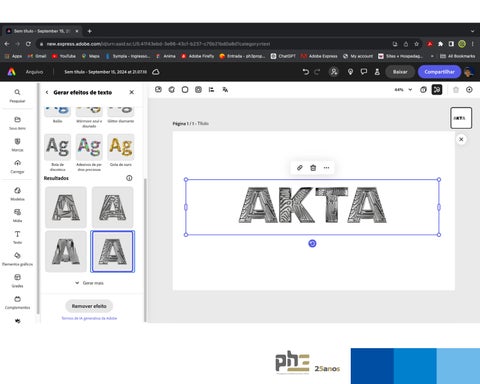Open the Arquivo menu

tap(34, 72)
